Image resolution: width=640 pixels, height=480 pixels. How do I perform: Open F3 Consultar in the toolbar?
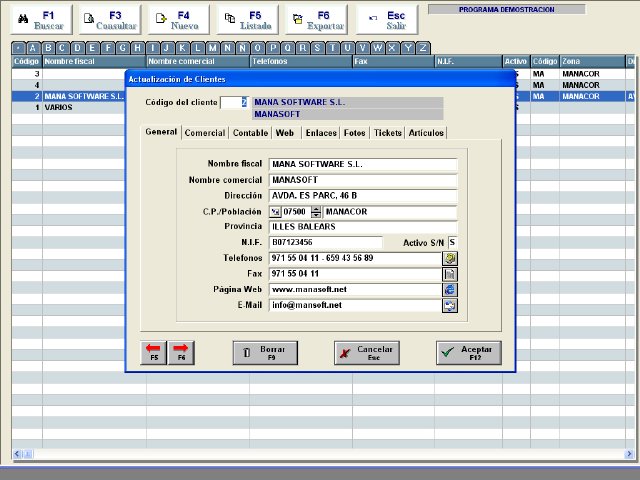110,20
